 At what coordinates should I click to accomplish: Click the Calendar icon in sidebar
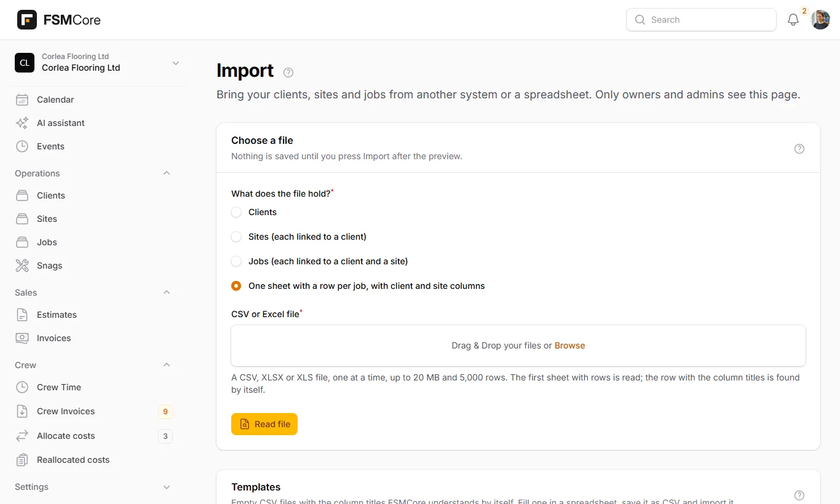22,100
